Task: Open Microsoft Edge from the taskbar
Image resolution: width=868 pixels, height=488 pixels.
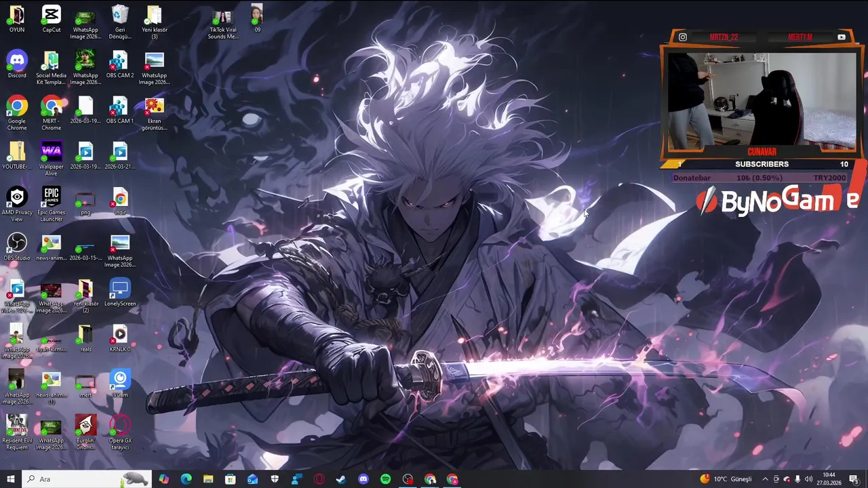Action: pos(186,479)
